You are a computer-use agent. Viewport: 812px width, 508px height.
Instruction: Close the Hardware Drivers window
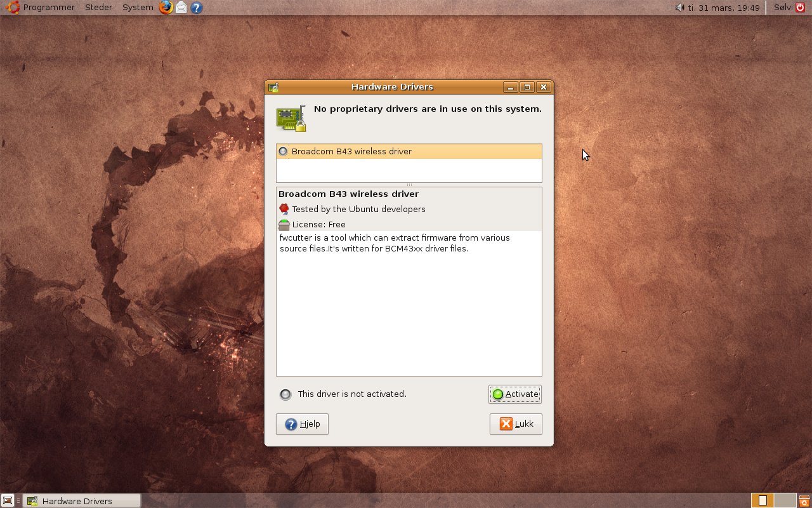point(543,87)
